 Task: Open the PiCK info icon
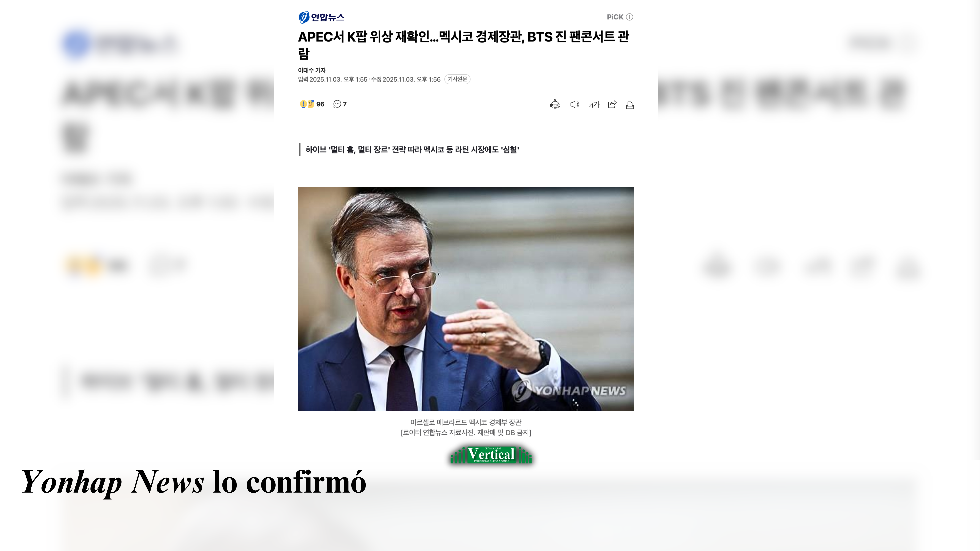tap(630, 17)
